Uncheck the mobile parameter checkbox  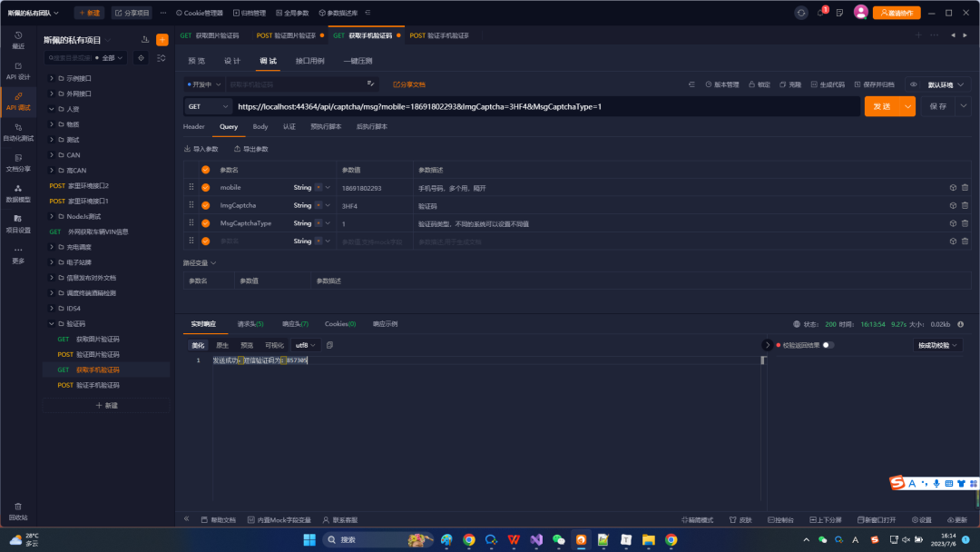(206, 188)
